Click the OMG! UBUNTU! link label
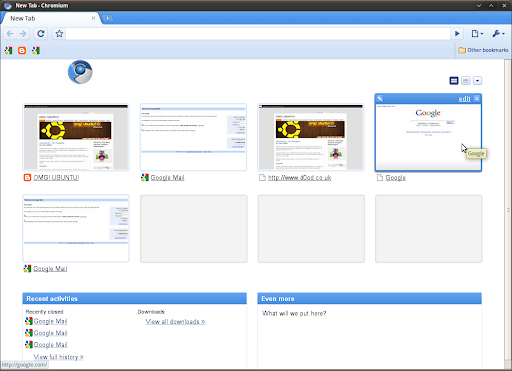The width and height of the screenshot is (512, 371). point(56,178)
